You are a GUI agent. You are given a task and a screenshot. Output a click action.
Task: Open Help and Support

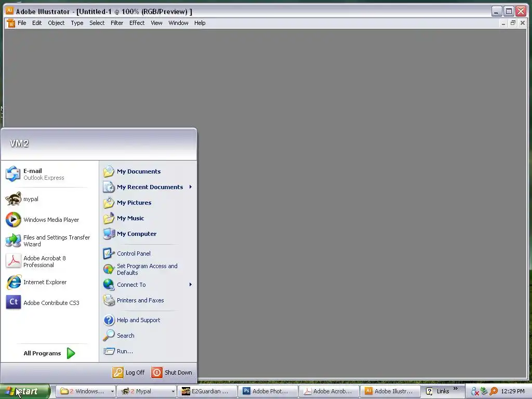148,320
